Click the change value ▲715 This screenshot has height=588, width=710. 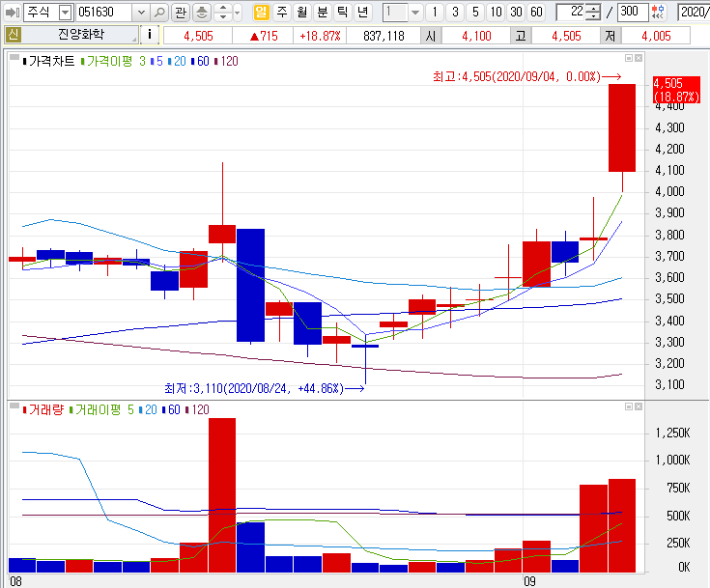click(x=264, y=36)
